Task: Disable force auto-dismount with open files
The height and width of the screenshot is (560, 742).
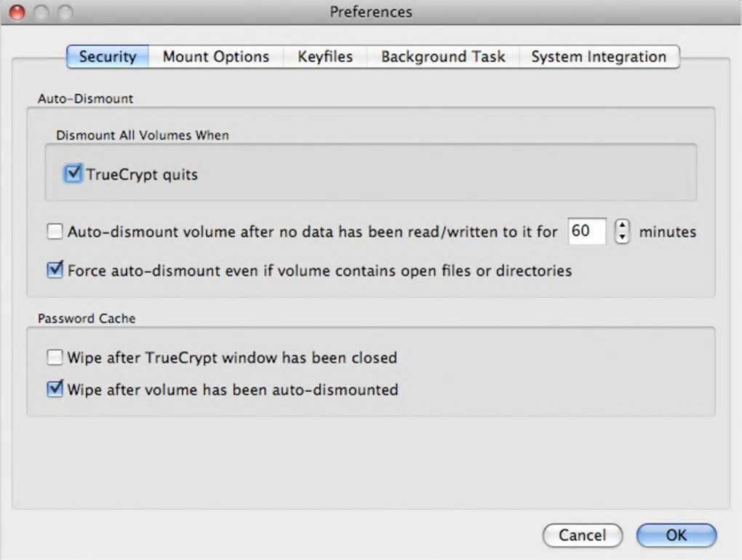Action: [55, 271]
